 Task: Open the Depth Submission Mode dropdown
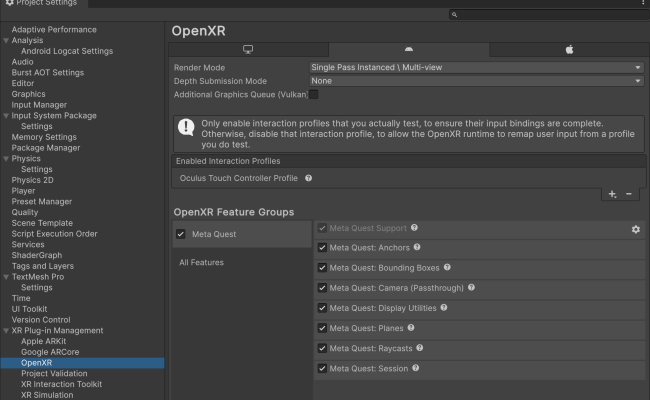476,81
